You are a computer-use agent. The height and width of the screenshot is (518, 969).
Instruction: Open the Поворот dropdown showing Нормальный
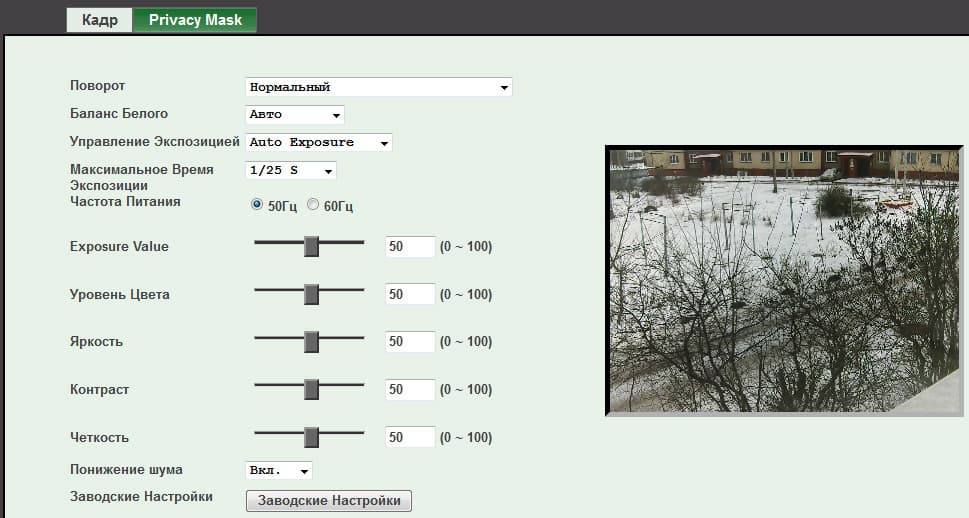[379, 87]
